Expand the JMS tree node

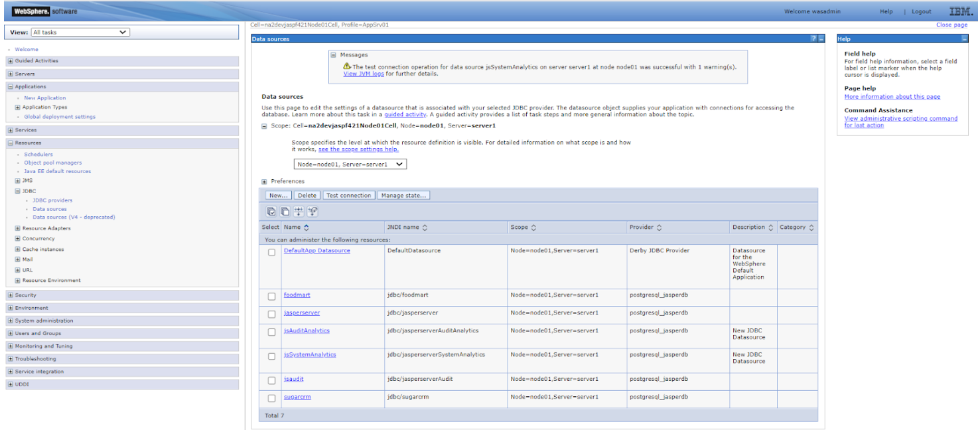(18, 180)
